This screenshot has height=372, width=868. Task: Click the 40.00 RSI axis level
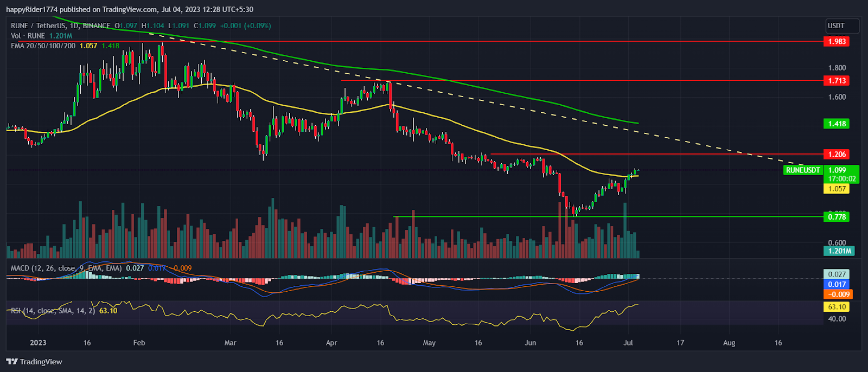point(837,319)
